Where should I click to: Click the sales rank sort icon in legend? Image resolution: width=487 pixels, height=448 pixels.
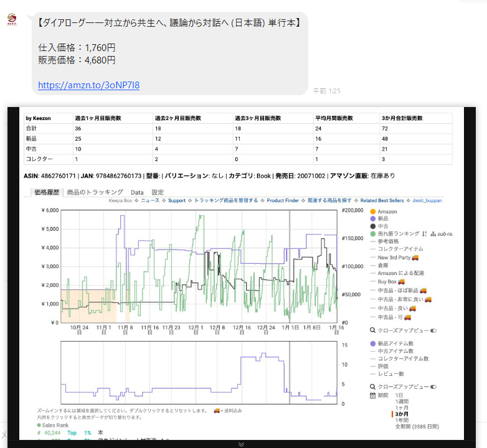[424, 234]
